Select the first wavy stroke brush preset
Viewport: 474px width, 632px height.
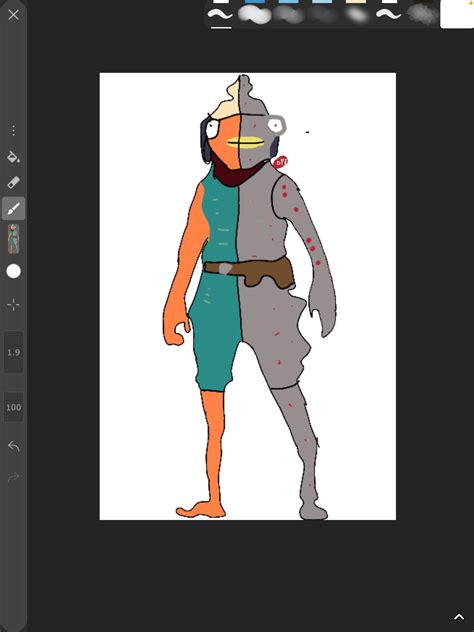pos(220,15)
